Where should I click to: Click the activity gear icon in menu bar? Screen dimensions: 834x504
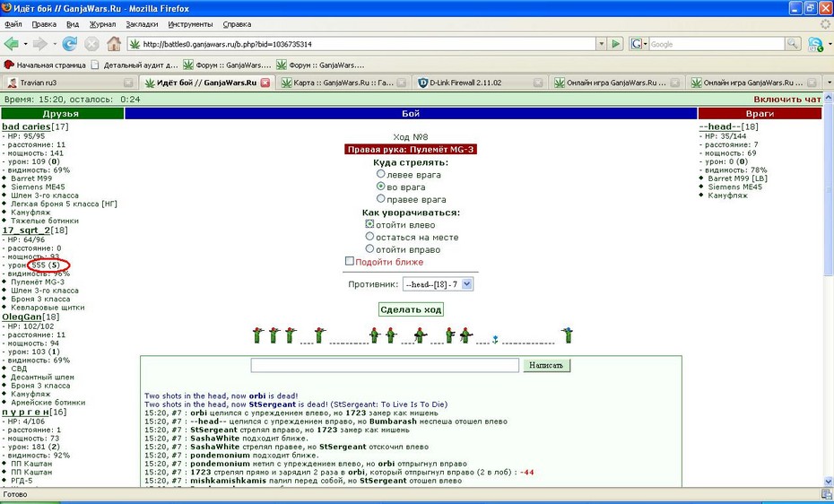point(825,24)
